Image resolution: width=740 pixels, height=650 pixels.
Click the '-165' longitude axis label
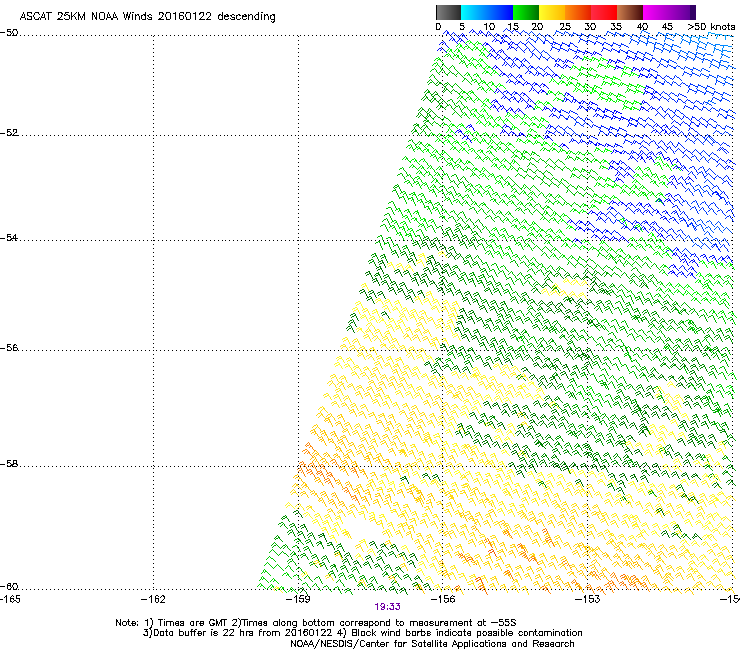10,599
